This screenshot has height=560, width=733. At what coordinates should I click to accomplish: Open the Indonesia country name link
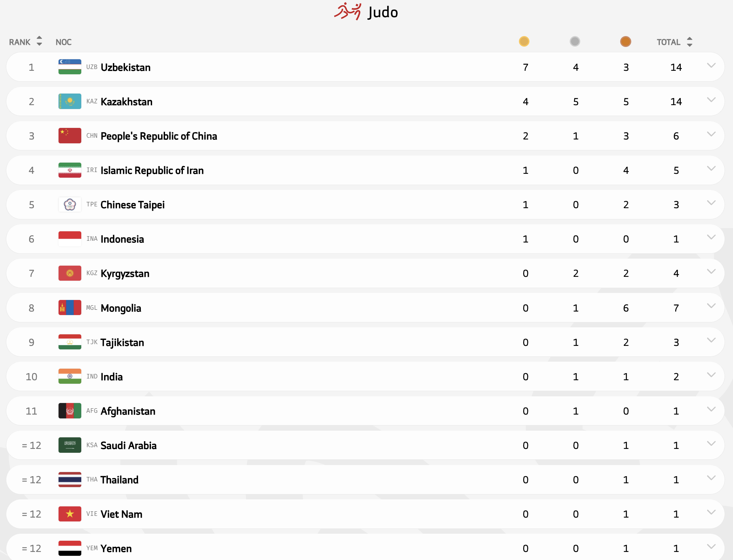pos(122,239)
